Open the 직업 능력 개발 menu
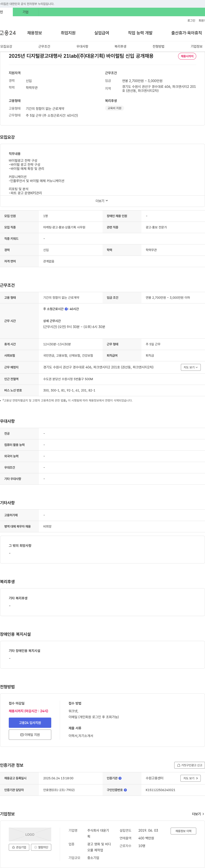Screen dimensions: 205x868 pos(140,33)
